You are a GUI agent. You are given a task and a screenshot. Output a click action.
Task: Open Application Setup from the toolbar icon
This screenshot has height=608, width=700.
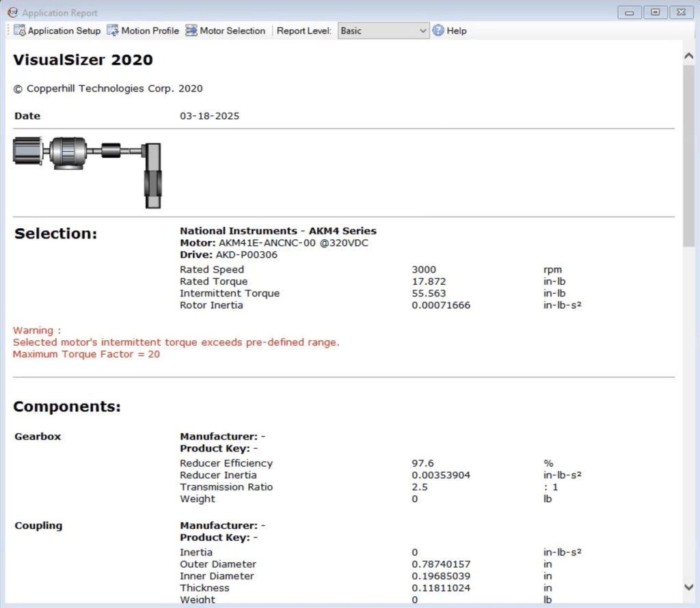(20, 31)
